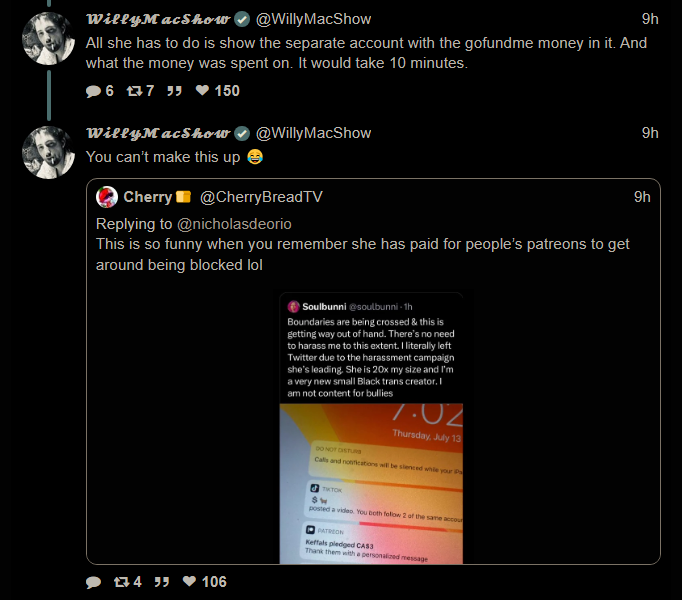This screenshot has width=682, height=600.
Task: Click the retweet icon showing 4
Action: pos(121,582)
